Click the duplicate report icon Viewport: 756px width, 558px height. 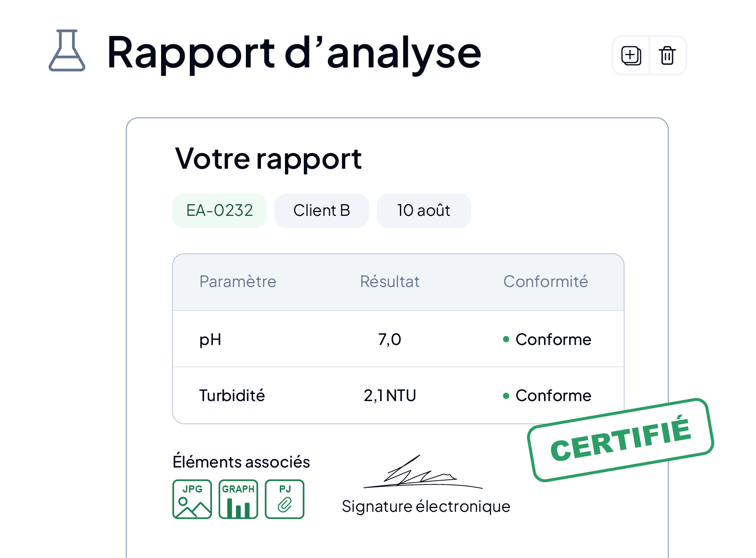tap(631, 56)
